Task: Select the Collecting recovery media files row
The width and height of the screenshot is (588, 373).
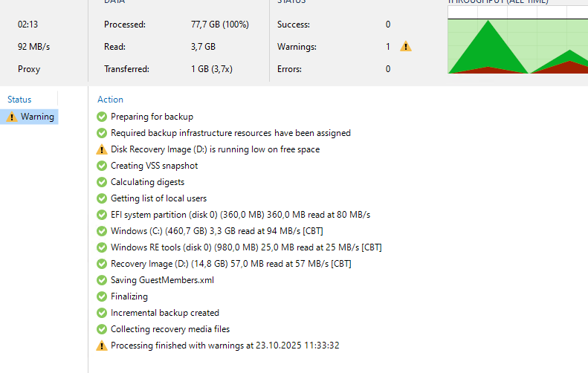Action: [x=170, y=329]
